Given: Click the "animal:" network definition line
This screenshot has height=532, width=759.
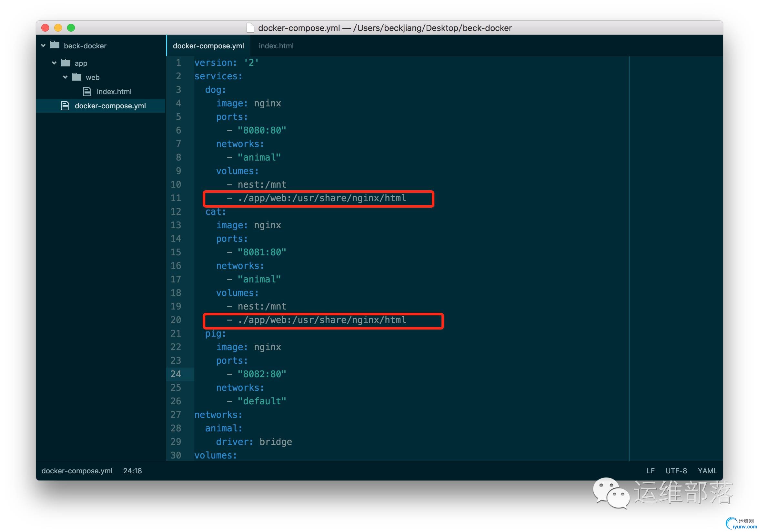Looking at the screenshot, I should point(224,428).
